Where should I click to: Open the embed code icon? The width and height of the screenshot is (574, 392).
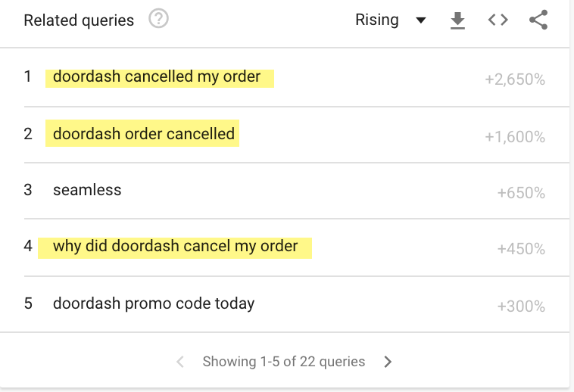tap(498, 20)
